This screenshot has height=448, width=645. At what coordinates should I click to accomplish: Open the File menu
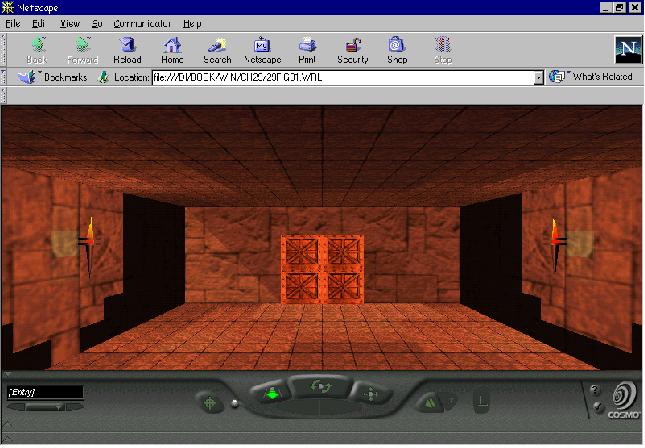[x=13, y=24]
